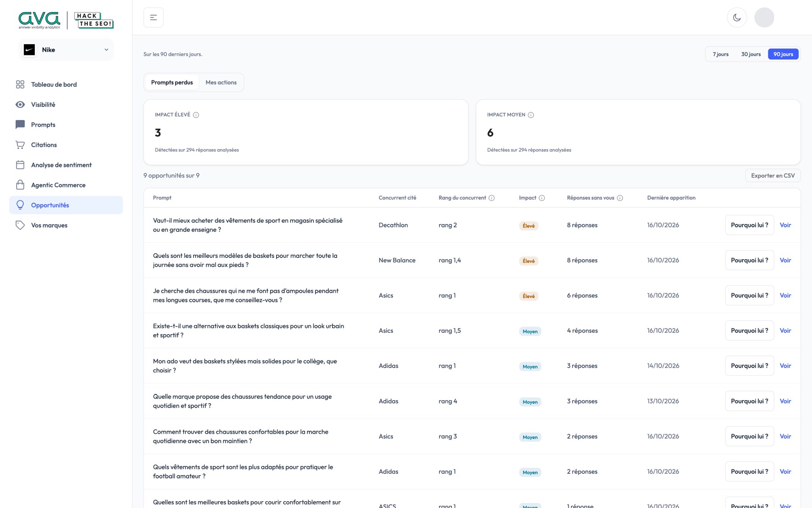Click Exporter en CSV button

pyautogui.click(x=773, y=176)
